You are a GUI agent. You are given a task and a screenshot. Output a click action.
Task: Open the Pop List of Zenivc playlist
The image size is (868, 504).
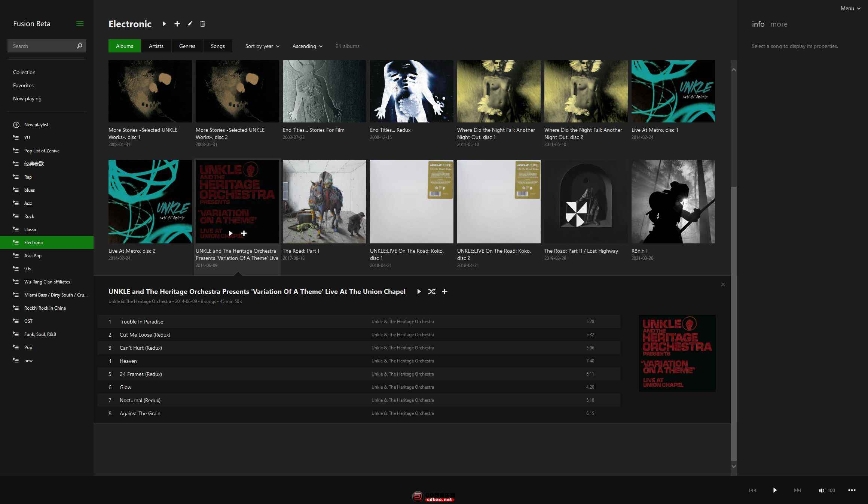tap(47, 151)
